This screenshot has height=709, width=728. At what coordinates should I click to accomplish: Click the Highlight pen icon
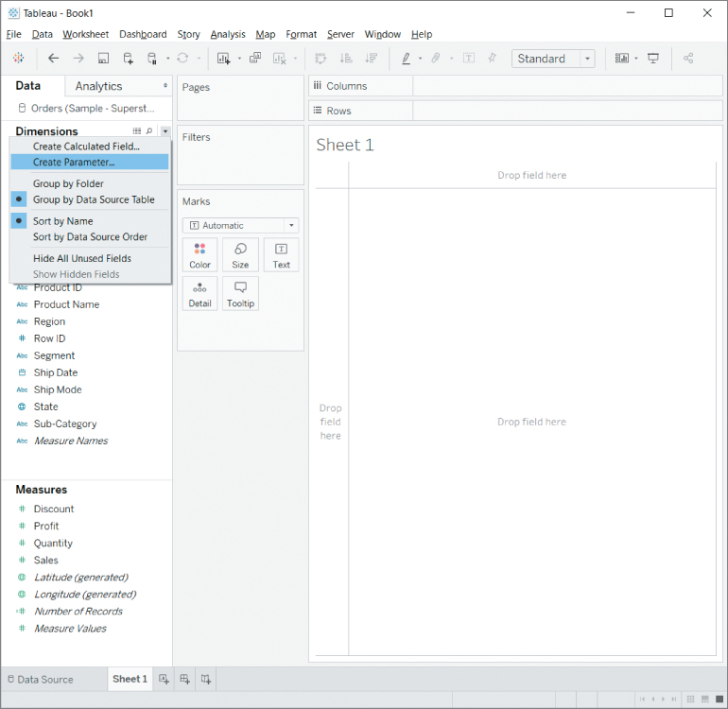[406, 58]
